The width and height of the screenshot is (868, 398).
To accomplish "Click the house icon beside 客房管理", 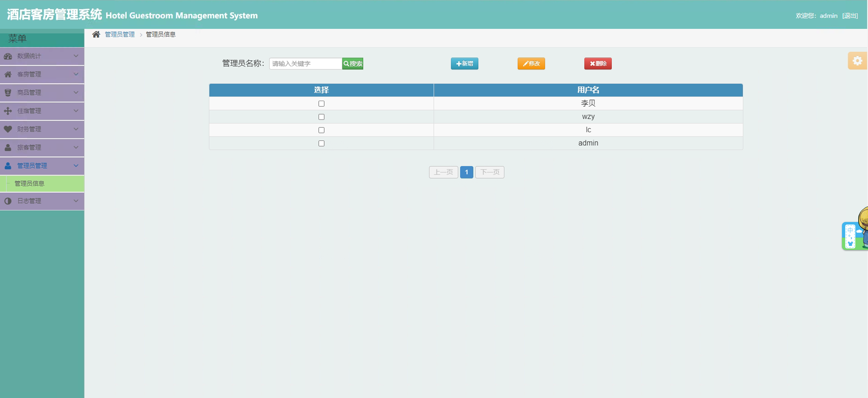I will [x=8, y=74].
